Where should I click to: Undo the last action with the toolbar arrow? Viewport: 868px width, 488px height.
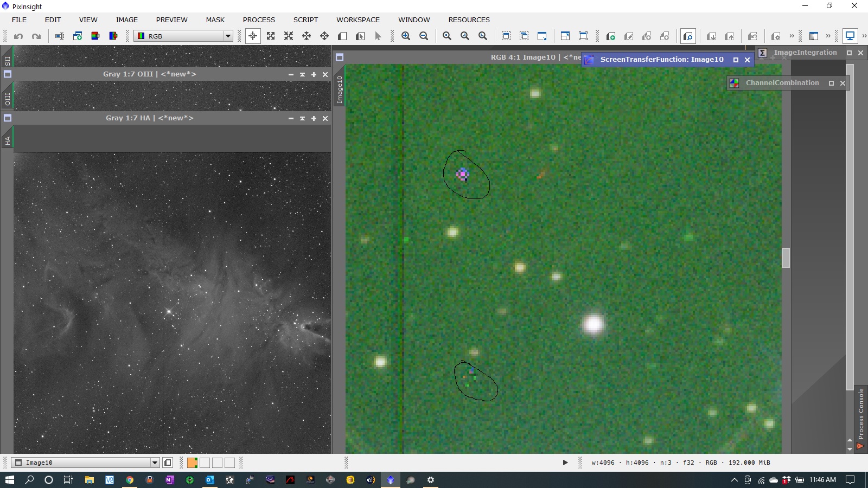(x=18, y=36)
